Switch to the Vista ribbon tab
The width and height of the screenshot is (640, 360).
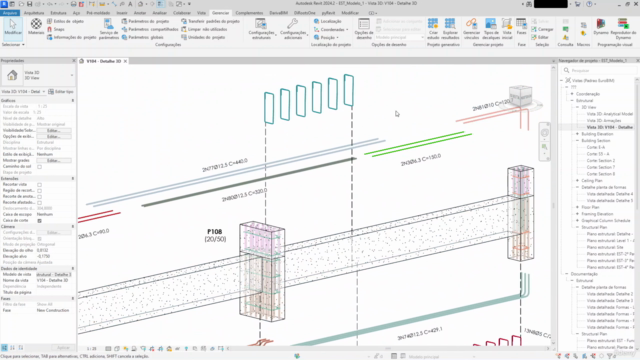pyautogui.click(x=201, y=13)
